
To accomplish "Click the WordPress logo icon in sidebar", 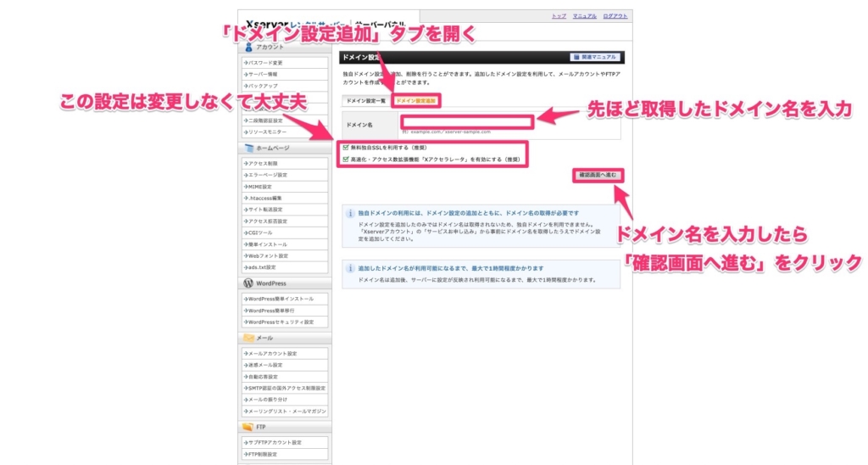I will pyautogui.click(x=248, y=283).
